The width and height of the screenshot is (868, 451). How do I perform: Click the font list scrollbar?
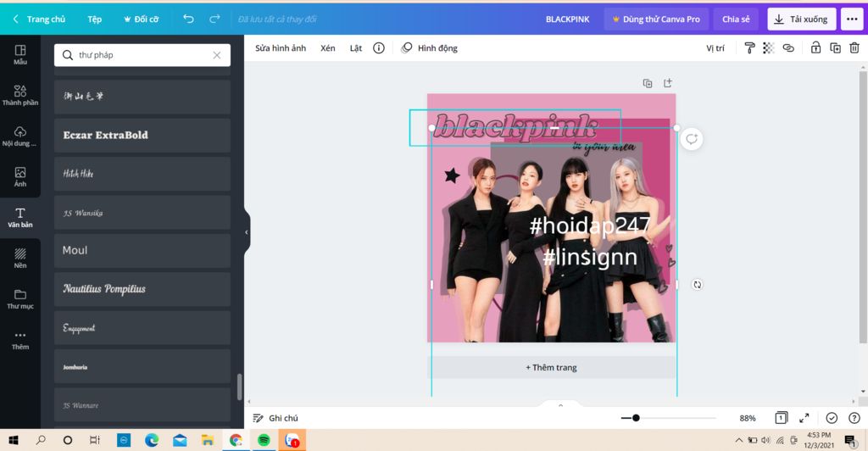pos(239,387)
